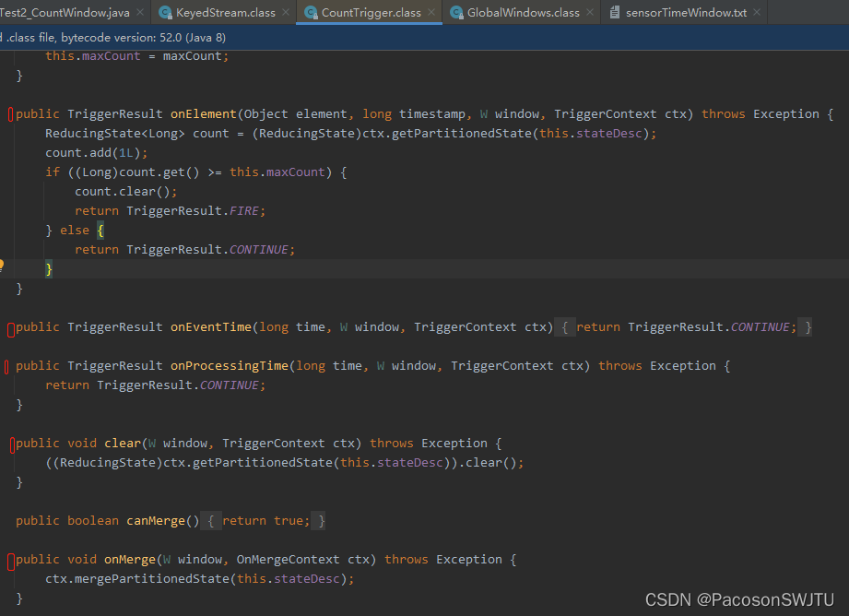Click the else keyword in onElement
The image size is (849, 616).
pos(75,231)
